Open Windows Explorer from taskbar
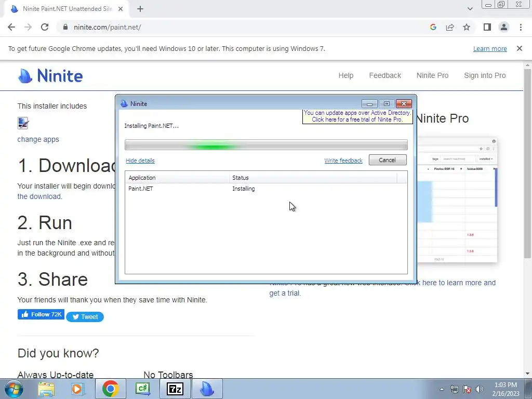The image size is (532, 399). pyautogui.click(x=46, y=389)
